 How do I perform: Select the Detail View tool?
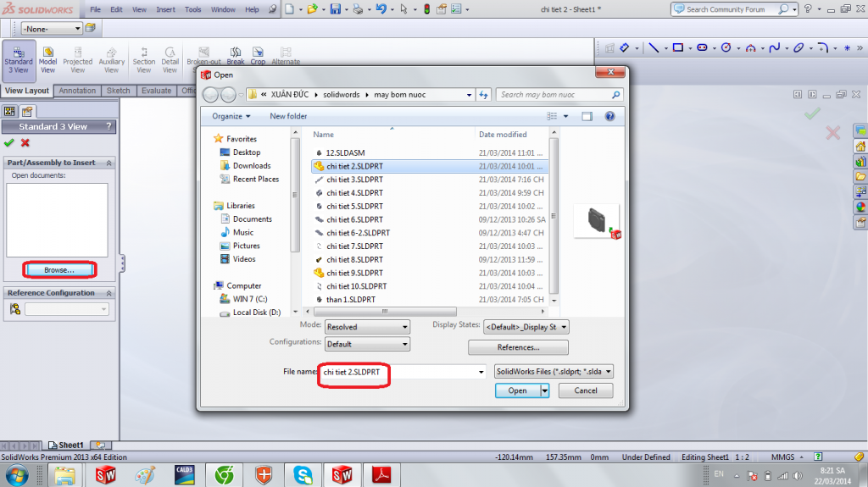pyautogui.click(x=170, y=59)
